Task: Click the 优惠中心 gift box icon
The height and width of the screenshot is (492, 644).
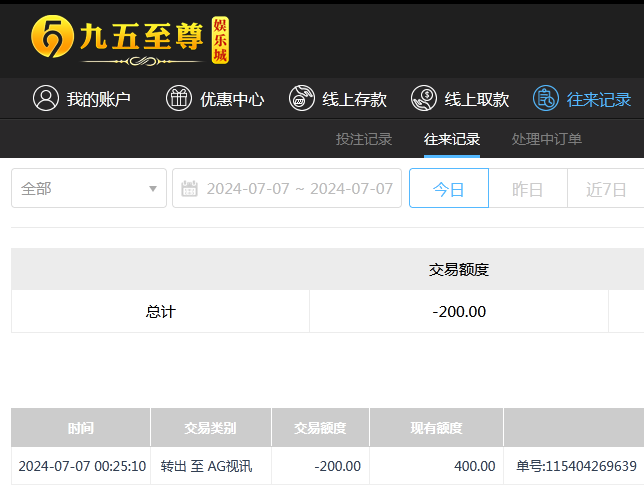Action: pyautogui.click(x=179, y=98)
